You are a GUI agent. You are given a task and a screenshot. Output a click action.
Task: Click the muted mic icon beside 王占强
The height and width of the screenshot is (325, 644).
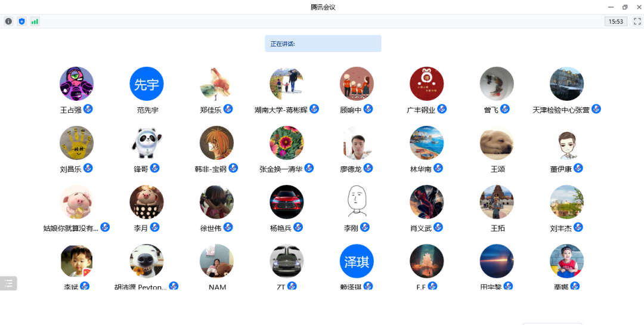[x=88, y=109]
